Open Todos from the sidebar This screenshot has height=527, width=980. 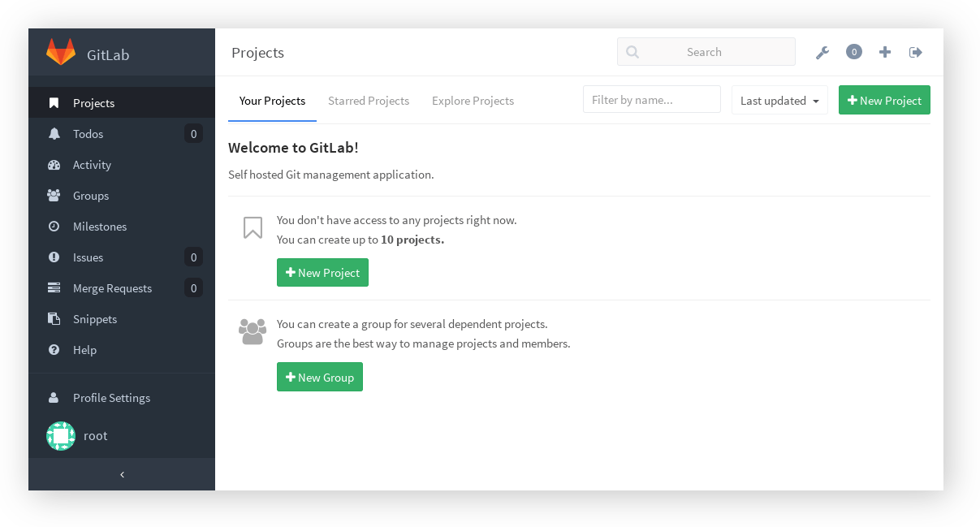point(88,134)
